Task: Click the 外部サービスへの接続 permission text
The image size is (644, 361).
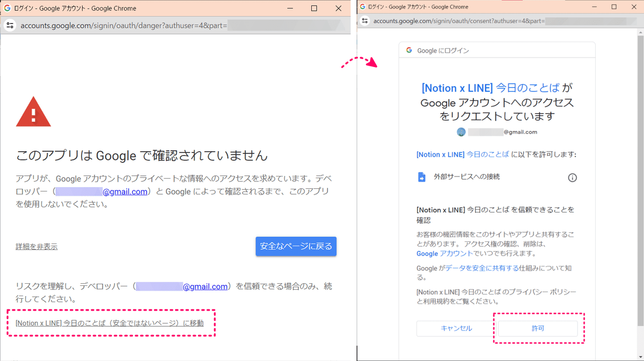Action: point(466,177)
